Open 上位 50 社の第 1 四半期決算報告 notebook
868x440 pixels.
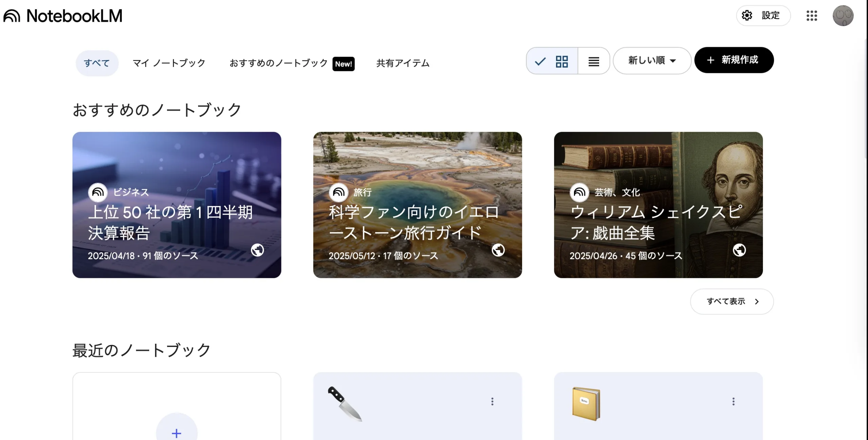coord(177,205)
